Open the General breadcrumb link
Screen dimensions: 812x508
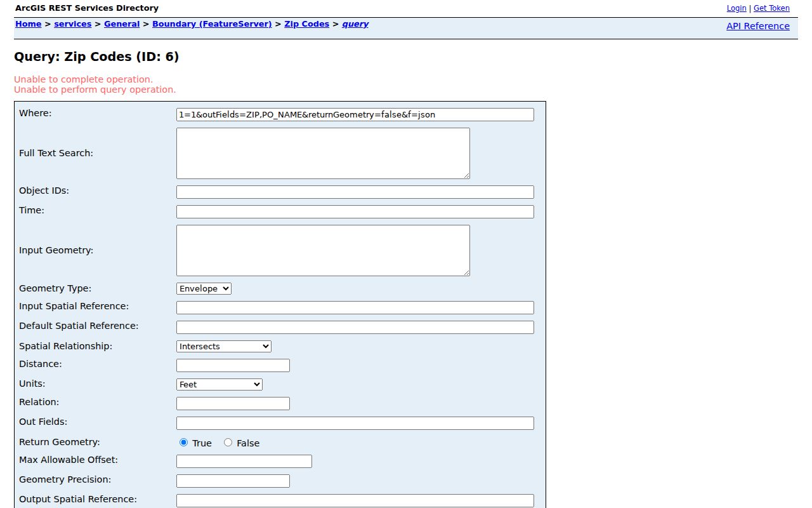[122, 24]
